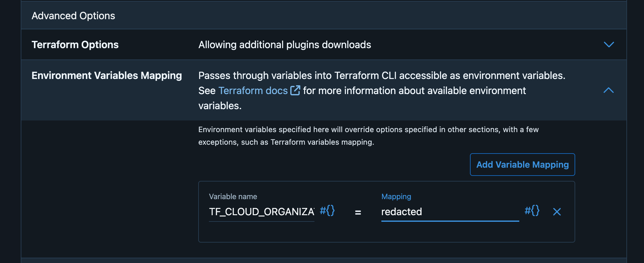Screen dimensions: 644x263
Task: Select the Terraform Options section title
Action: click(x=75, y=45)
